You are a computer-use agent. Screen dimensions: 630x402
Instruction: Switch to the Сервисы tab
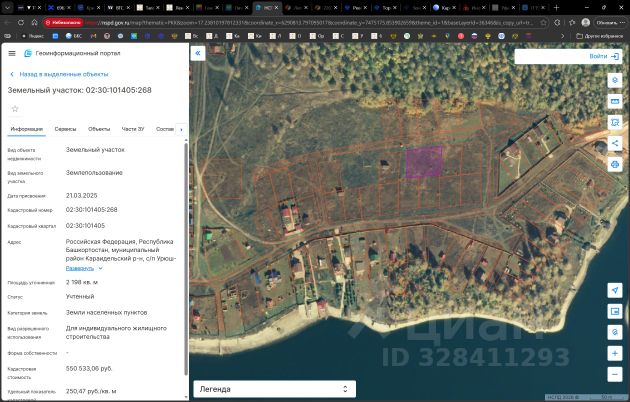65,129
